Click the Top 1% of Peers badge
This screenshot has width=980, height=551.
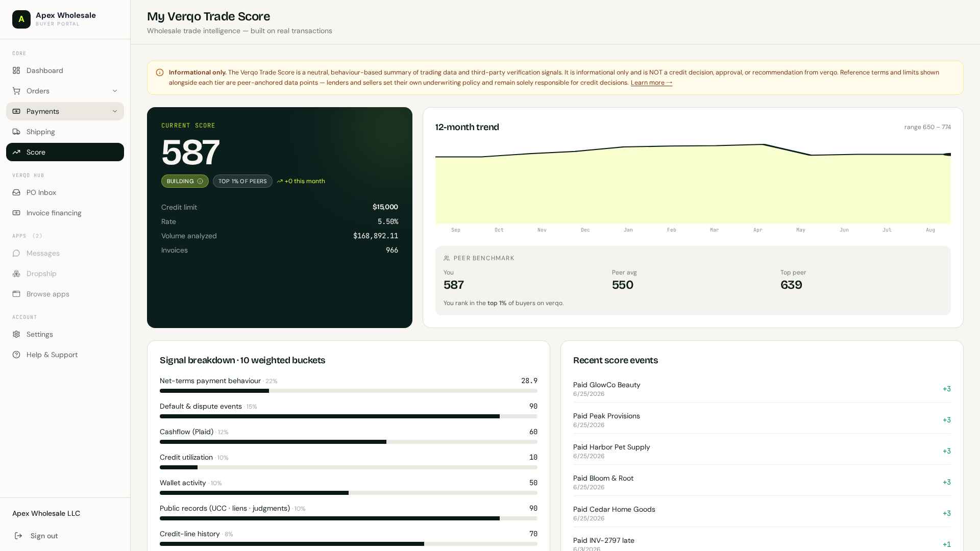(x=242, y=181)
